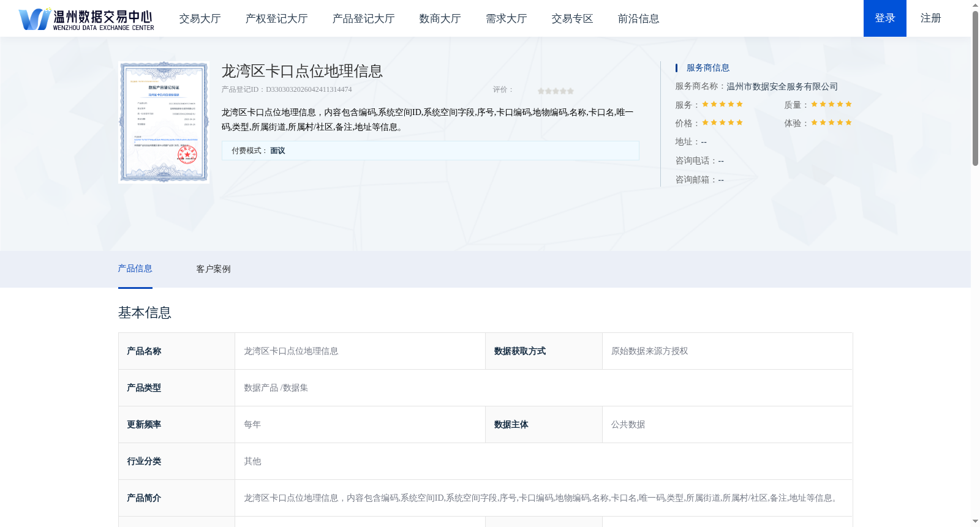Viewport: 980px width, 527px height.
Task: Click the 咨询电话 entry
Action: [x=699, y=161]
